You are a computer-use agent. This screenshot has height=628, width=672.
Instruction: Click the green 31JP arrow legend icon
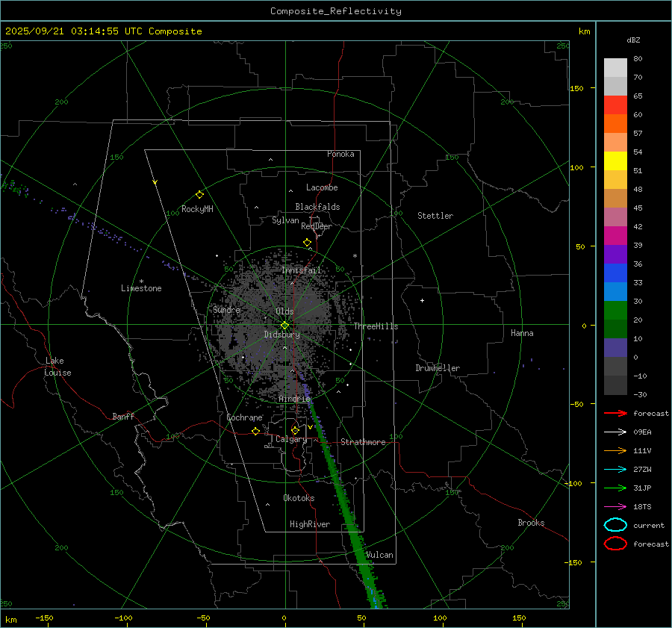point(615,488)
